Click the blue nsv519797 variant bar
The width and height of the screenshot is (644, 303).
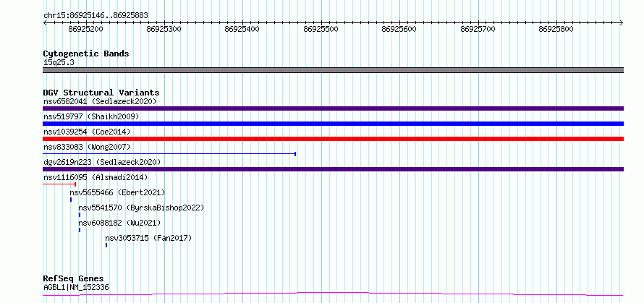tap(333, 124)
